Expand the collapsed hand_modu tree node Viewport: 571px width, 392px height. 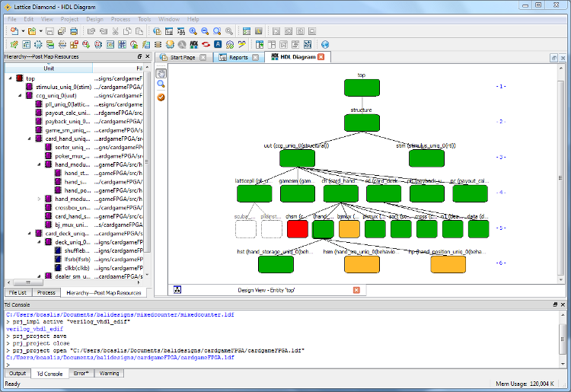(x=38, y=199)
